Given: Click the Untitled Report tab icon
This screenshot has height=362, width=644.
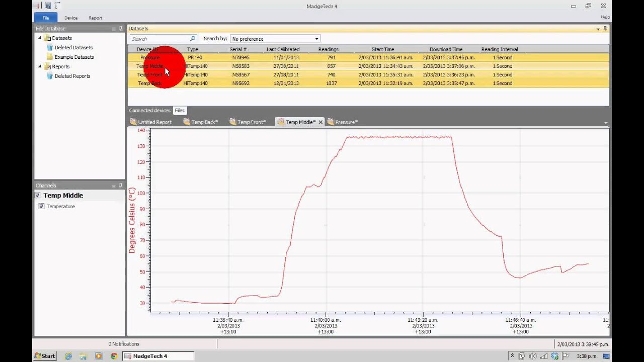Looking at the screenshot, I should (133, 122).
